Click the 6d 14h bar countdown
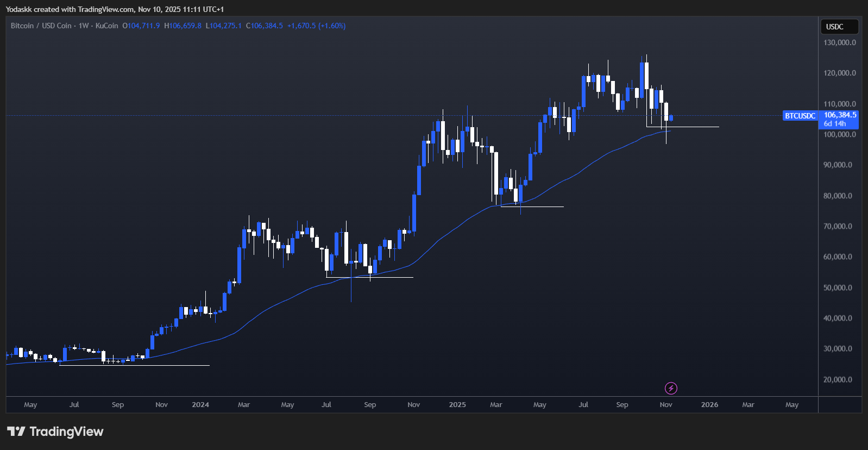This screenshot has height=450, width=868. pyautogui.click(x=834, y=124)
